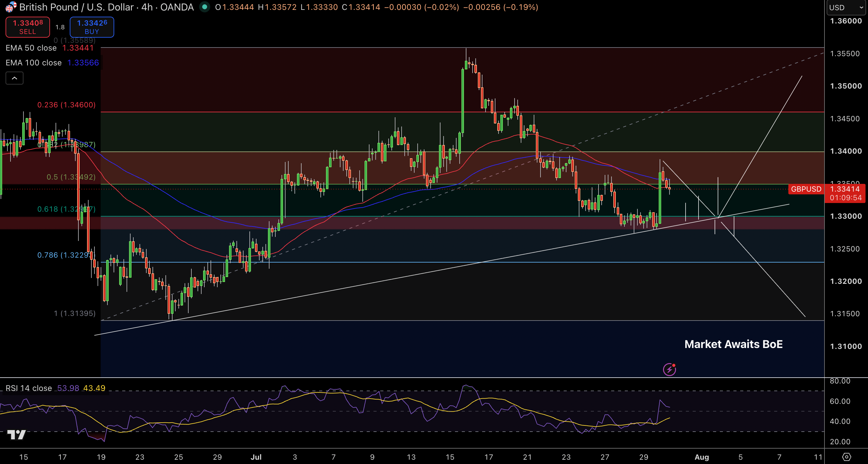Screen dimensions: 868x464
Task: Collapse the indicator legend chevron
Action: point(15,78)
